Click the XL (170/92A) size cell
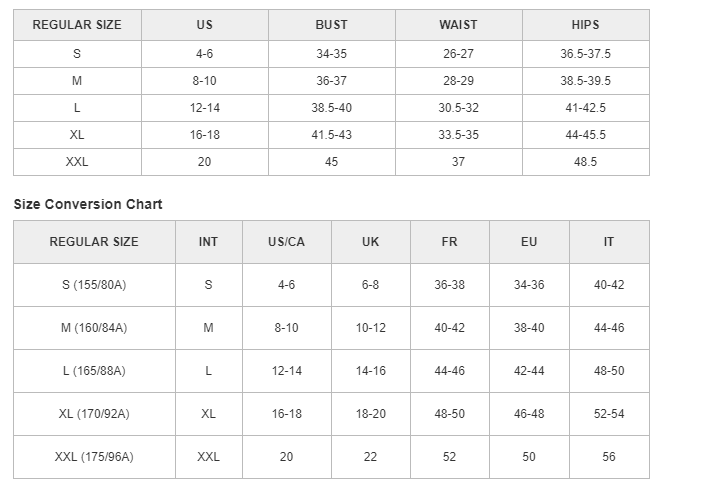 (x=94, y=414)
